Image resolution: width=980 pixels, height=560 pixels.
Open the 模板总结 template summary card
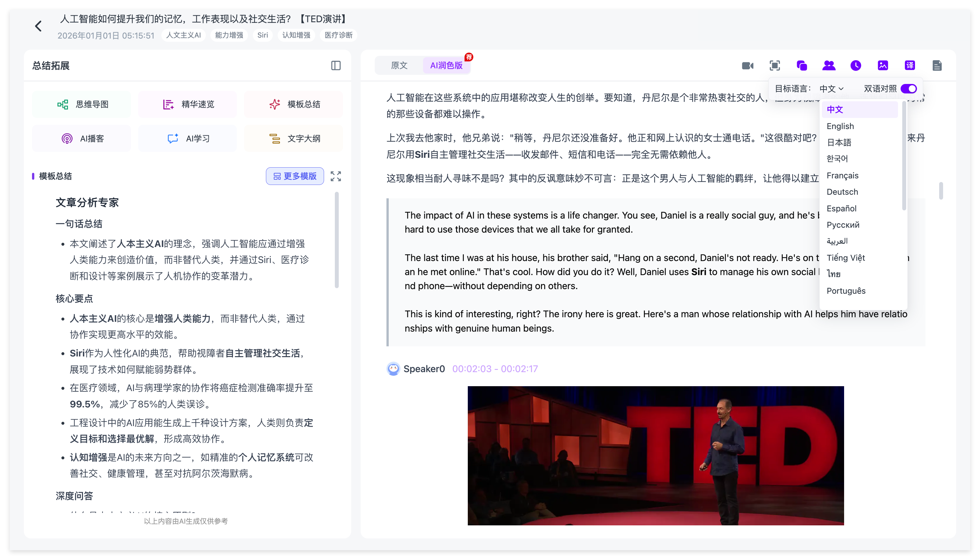click(293, 104)
